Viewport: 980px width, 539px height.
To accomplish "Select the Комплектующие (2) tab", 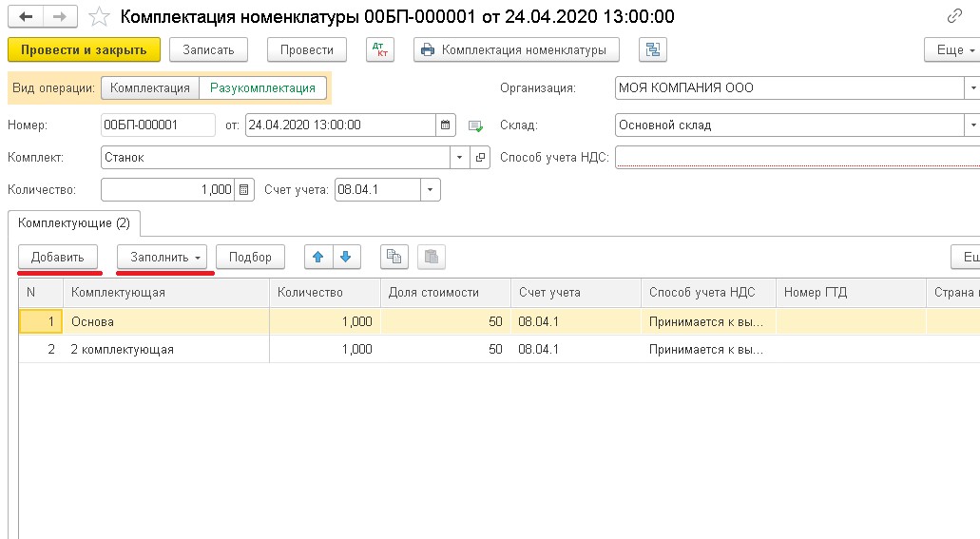I will pyautogui.click(x=74, y=223).
